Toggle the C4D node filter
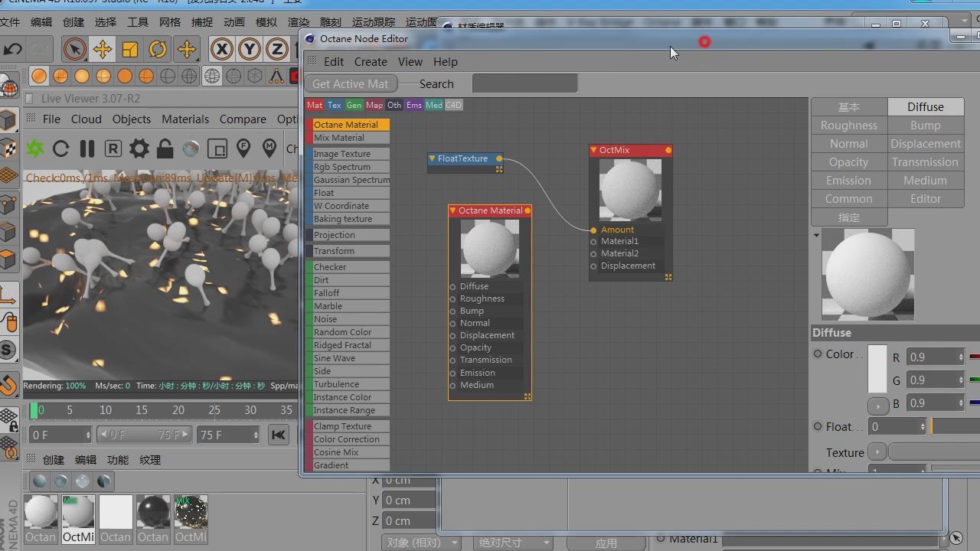This screenshot has height=551, width=980. [x=453, y=105]
